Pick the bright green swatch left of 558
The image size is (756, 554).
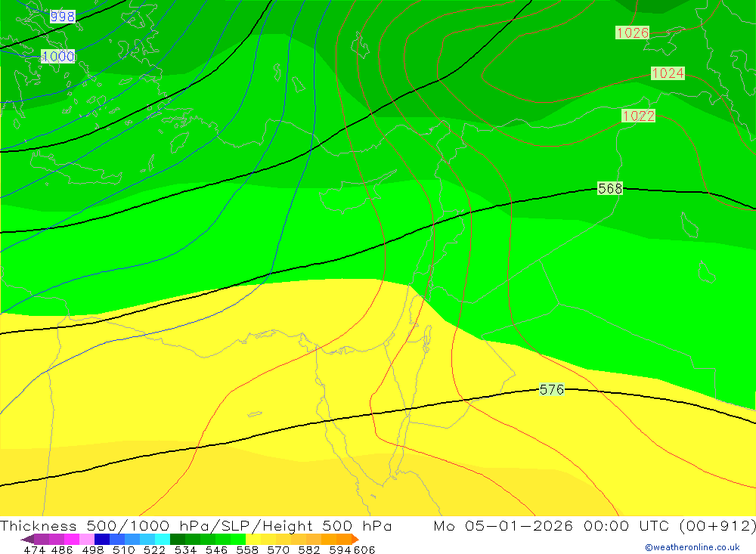[x=237, y=539]
